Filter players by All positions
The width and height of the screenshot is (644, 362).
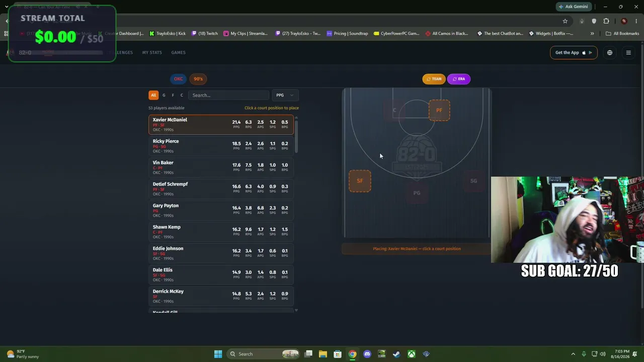pyautogui.click(x=153, y=95)
